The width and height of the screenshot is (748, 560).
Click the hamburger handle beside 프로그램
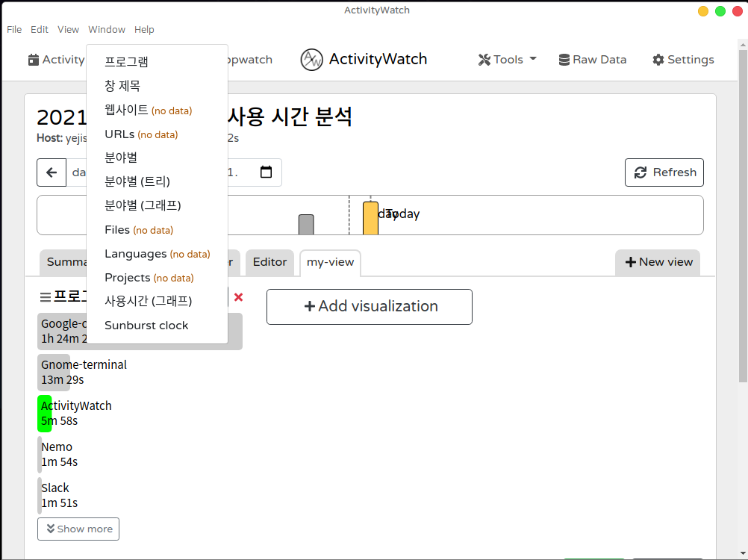point(45,297)
